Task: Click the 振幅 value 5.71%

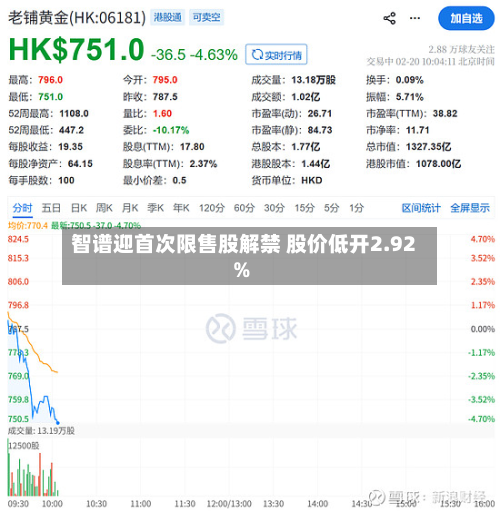Action: click(410, 97)
